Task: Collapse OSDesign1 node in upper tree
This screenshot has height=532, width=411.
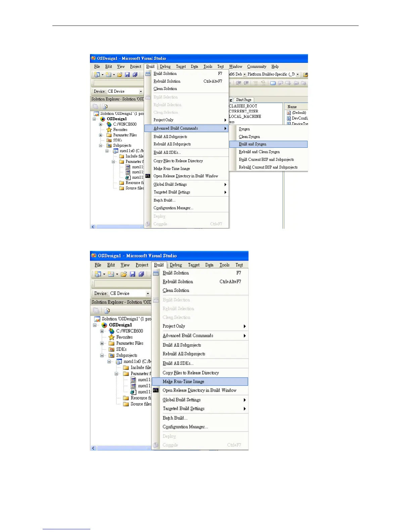Action: coord(94,119)
